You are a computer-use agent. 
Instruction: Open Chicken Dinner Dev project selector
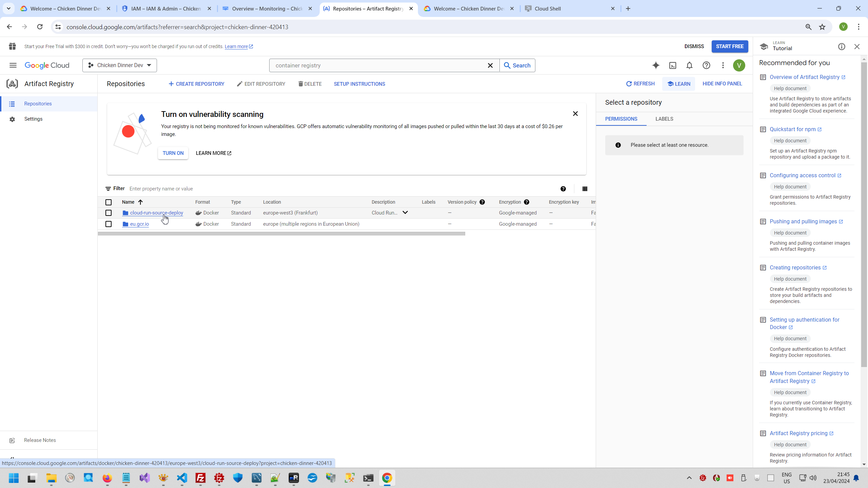[120, 65]
